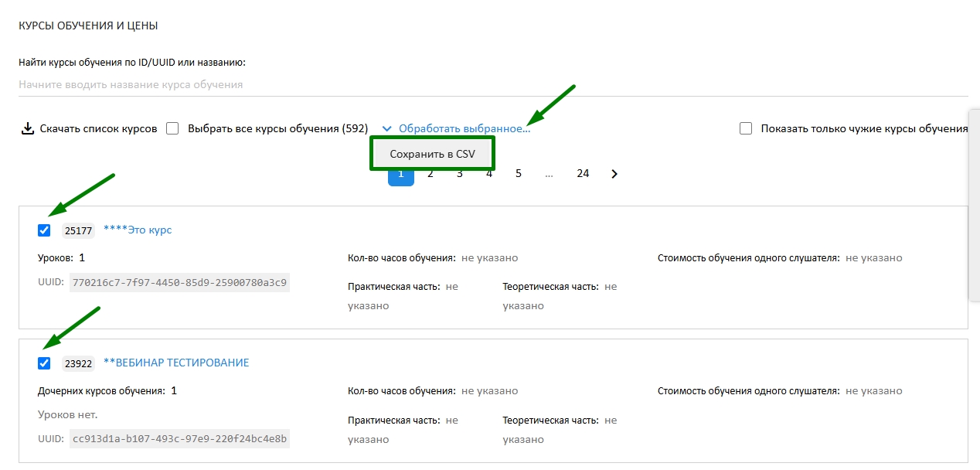The width and height of the screenshot is (980, 470).
Task: Open page 3 of results
Action: click(460, 174)
